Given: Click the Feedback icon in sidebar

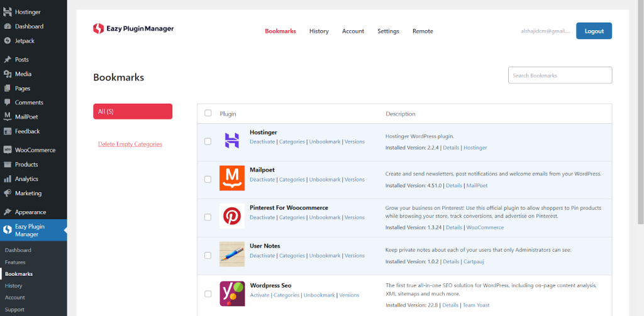Looking at the screenshot, I should (8, 131).
